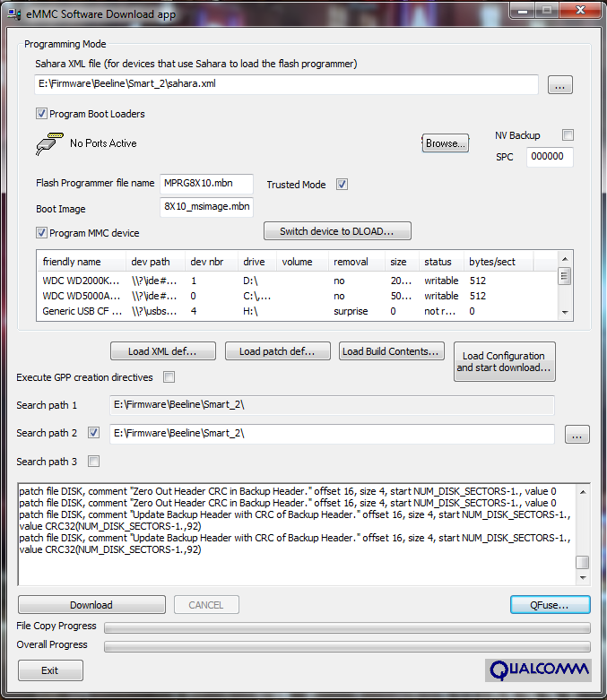Click the USB port connector icon
Viewport: 607px width, 700px height.
[x=46, y=143]
